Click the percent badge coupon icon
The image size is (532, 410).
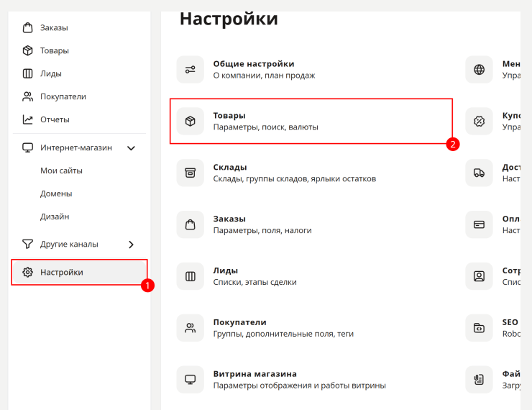pos(479,121)
